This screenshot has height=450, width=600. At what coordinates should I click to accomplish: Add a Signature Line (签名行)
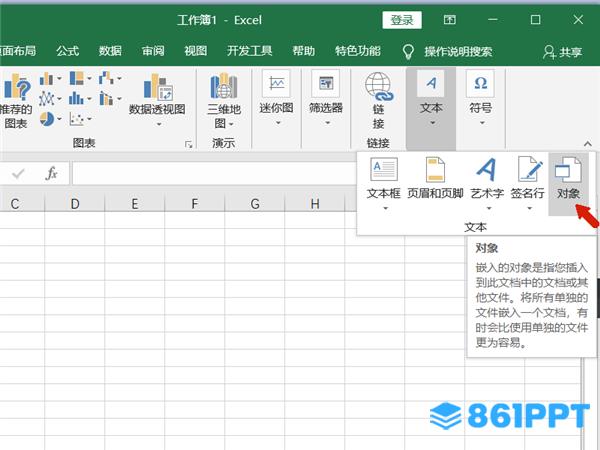coord(528,183)
